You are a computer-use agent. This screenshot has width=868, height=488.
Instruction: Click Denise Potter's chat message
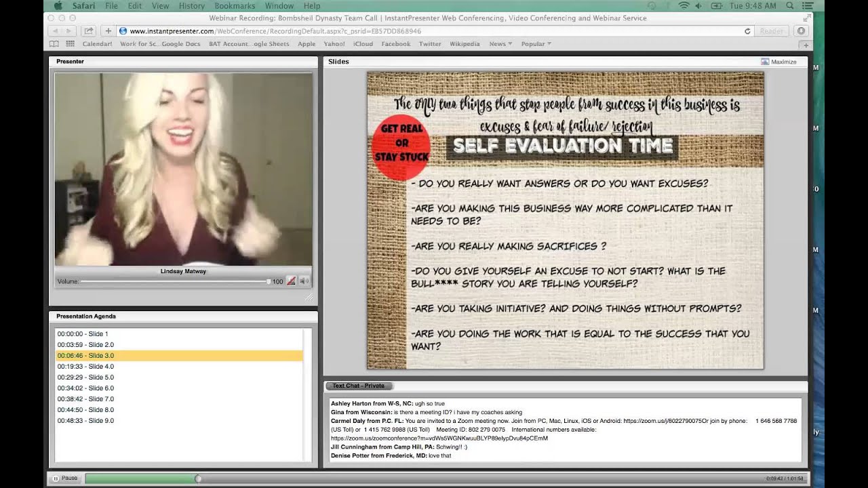391,455
